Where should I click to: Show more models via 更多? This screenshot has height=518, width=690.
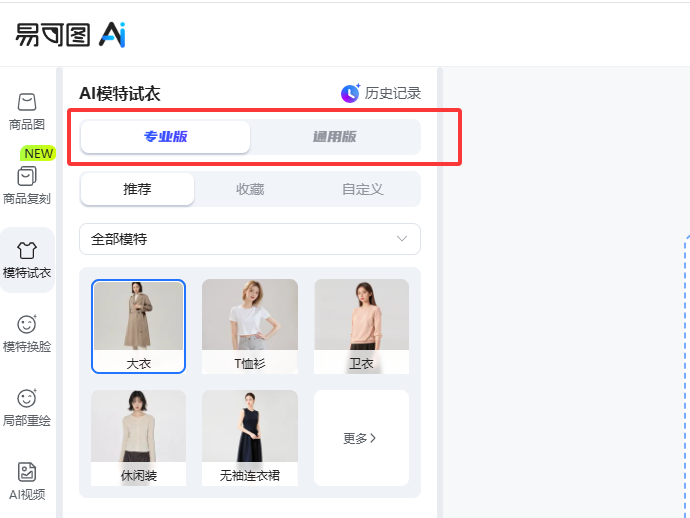[x=361, y=438]
